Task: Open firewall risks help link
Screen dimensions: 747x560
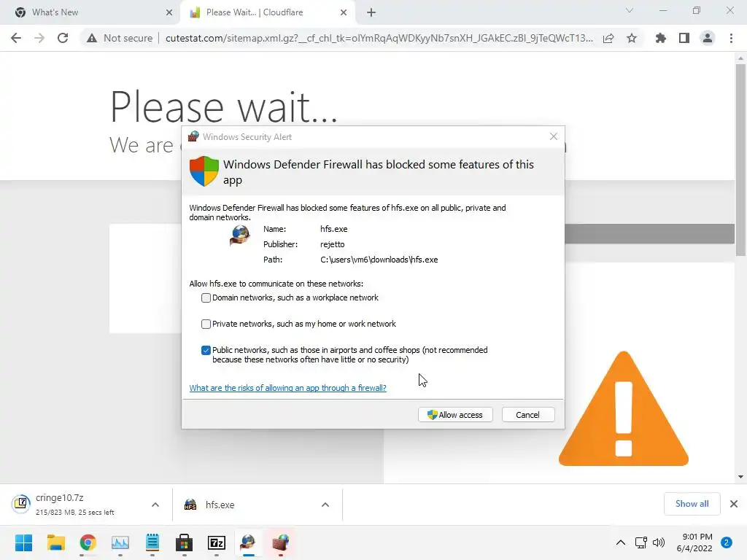Action: tap(287, 388)
